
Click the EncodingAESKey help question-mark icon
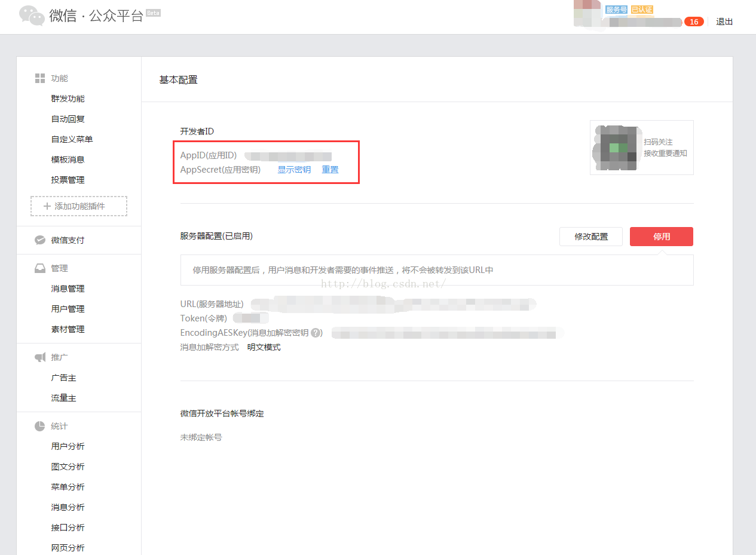(316, 333)
